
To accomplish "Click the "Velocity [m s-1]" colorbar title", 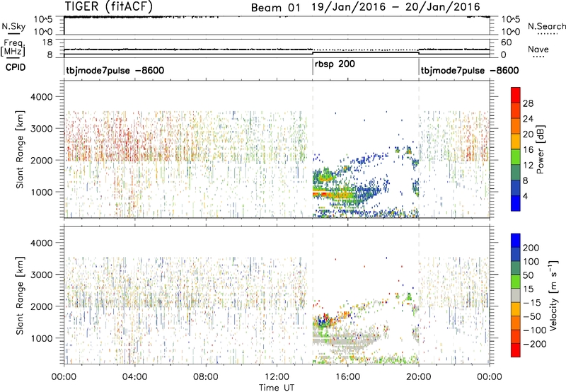I will coord(554,295).
